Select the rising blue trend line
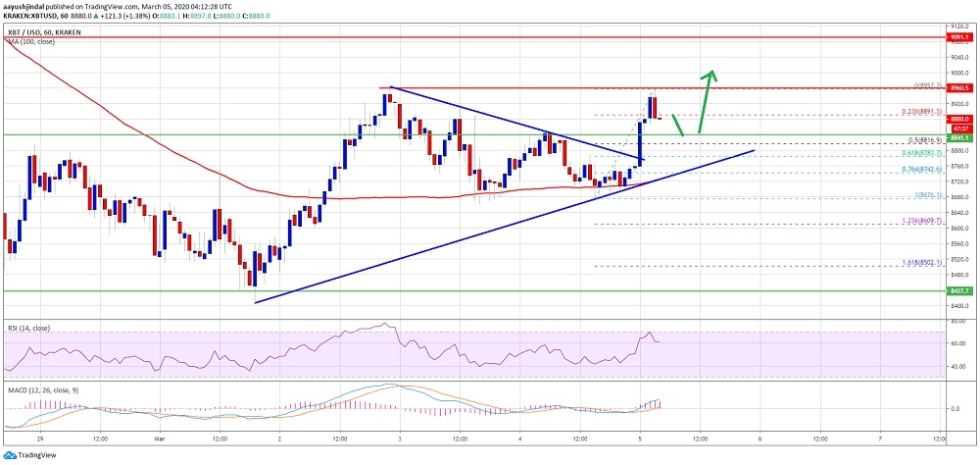Screen dimensions: 980x465 (x=505, y=227)
